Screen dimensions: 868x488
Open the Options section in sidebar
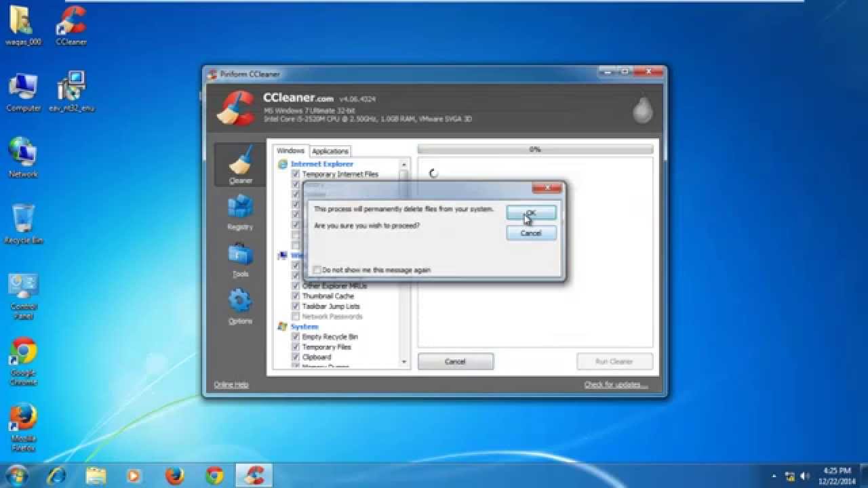240,306
